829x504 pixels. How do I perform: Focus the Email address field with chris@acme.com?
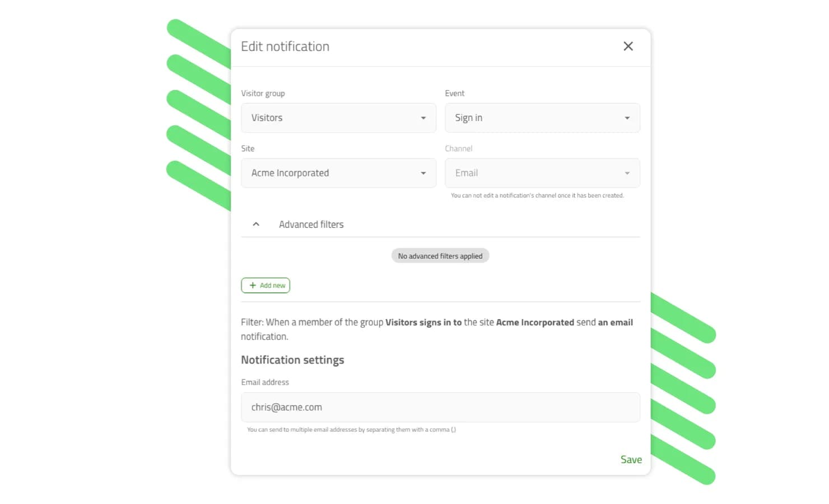(x=440, y=408)
